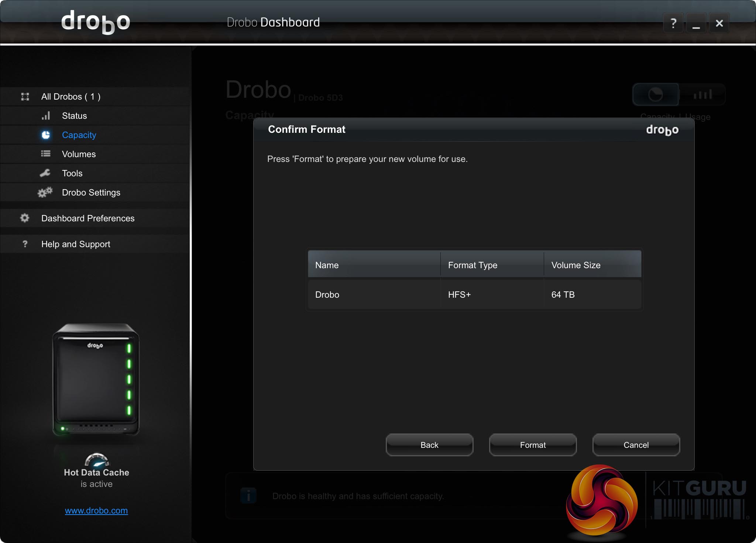Click the Dashboard Preferences gear icon
Viewport: 756px width, 543px height.
pyautogui.click(x=25, y=218)
